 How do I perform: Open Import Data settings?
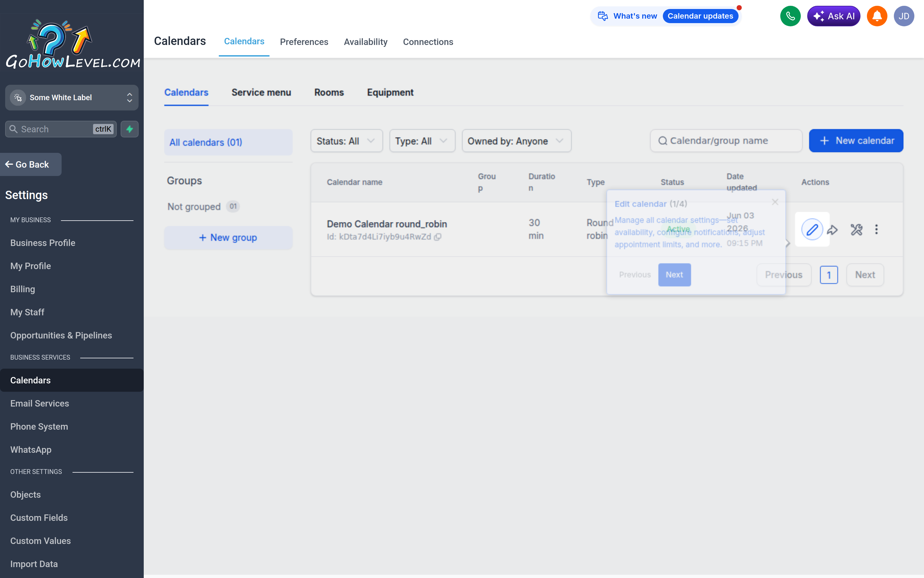(x=34, y=564)
